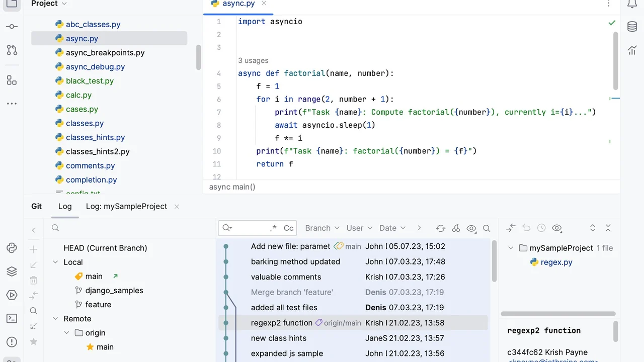Open the Date filter dropdown
The image size is (644, 362).
tap(392, 228)
